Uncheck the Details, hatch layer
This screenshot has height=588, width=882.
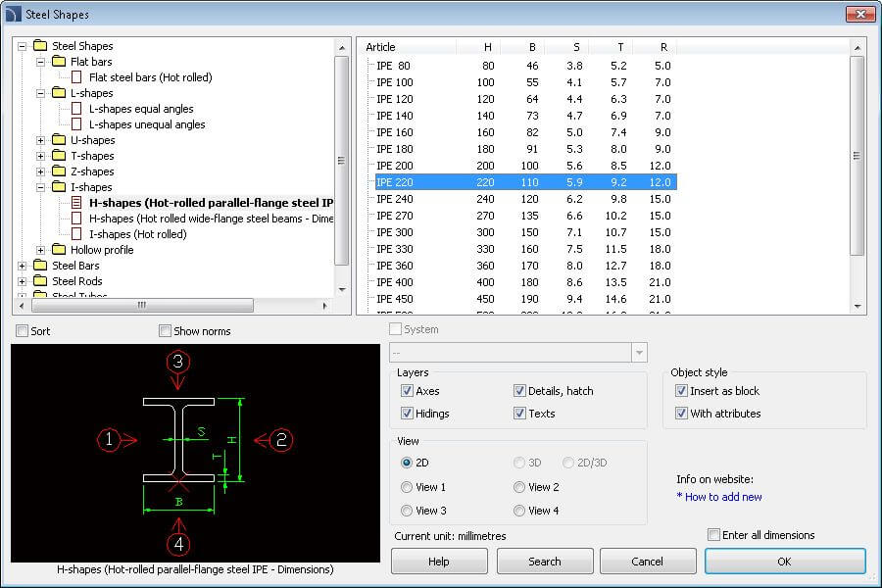pos(519,391)
